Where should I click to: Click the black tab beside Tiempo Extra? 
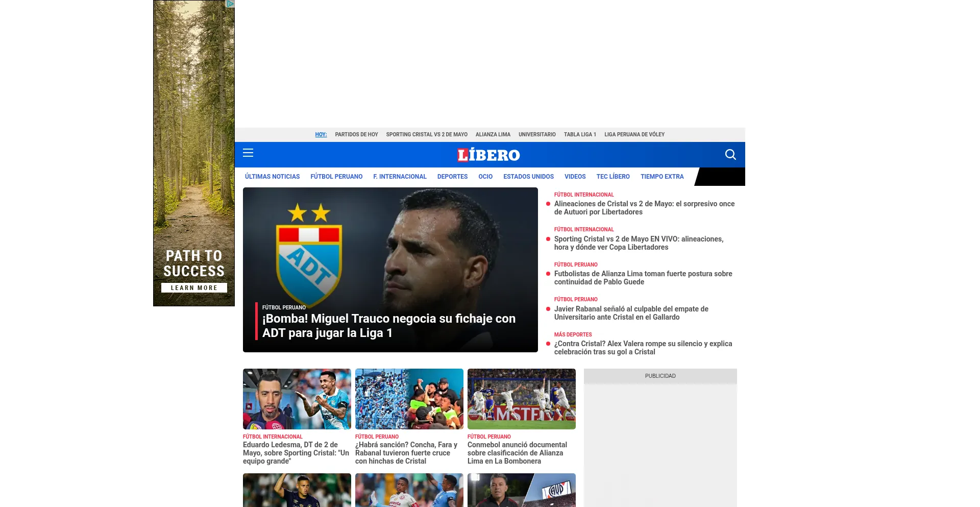pos(720,177)
